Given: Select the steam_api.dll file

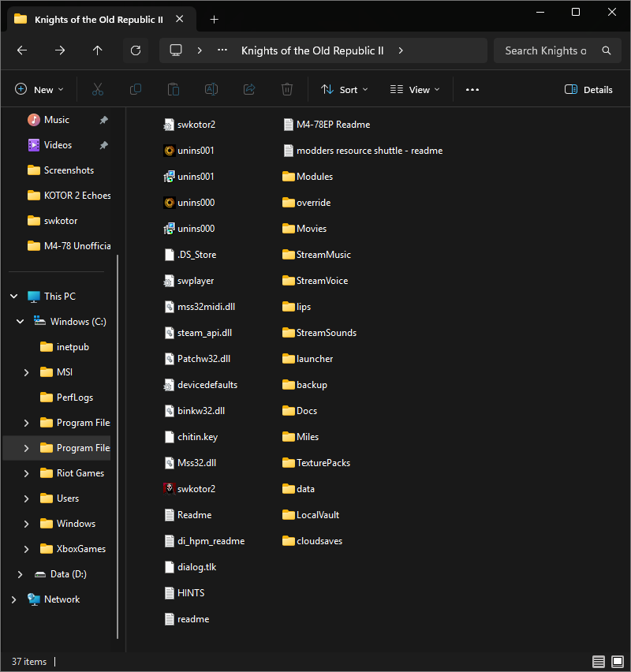Looking at the screenshot, I should (x=198, y=333).
